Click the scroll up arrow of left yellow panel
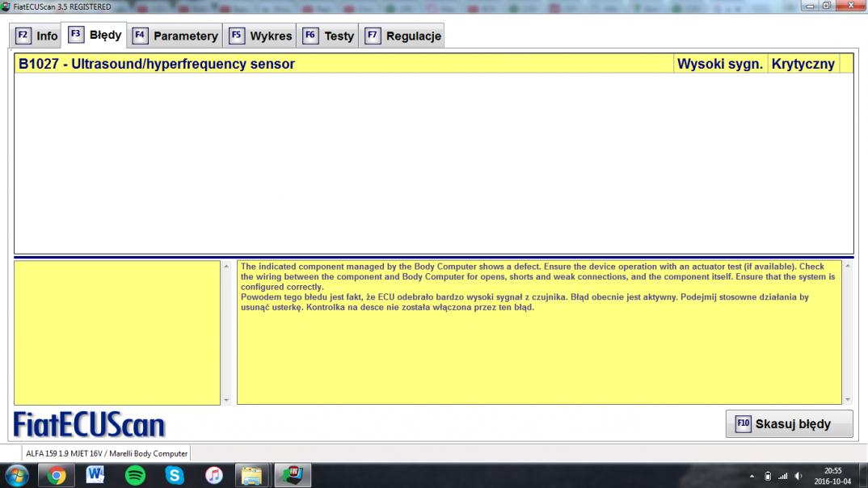Screen dimensions: 868x488 pyautogui.click(x=225, y=266)
